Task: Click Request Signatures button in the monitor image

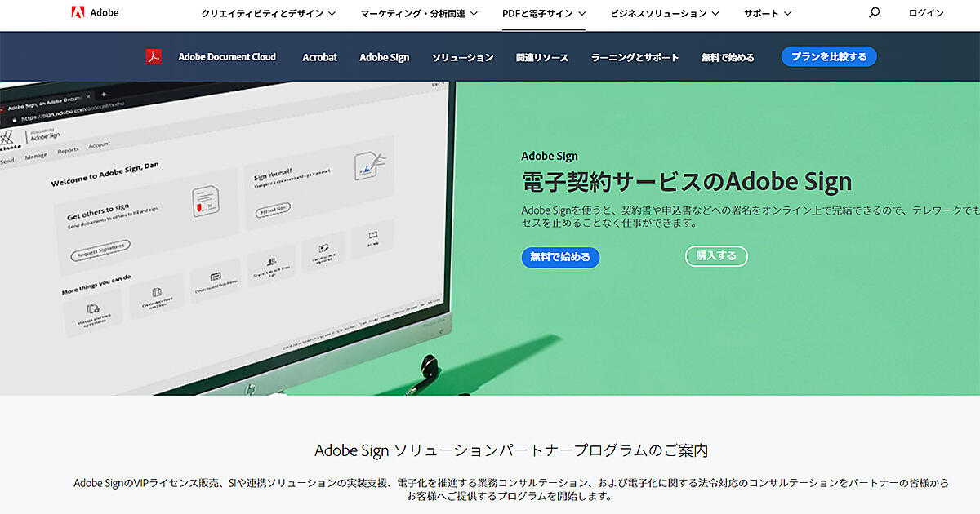Action: [x=100, y=250]
